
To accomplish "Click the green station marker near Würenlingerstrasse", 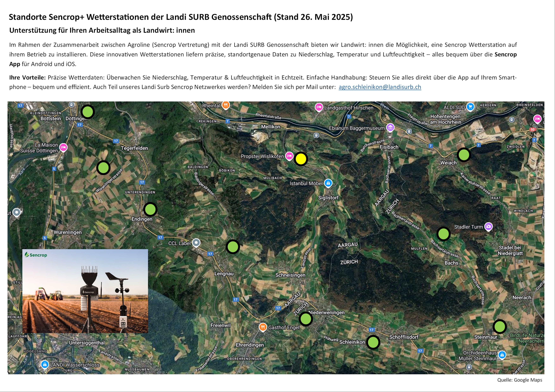I will coord(103,168).
